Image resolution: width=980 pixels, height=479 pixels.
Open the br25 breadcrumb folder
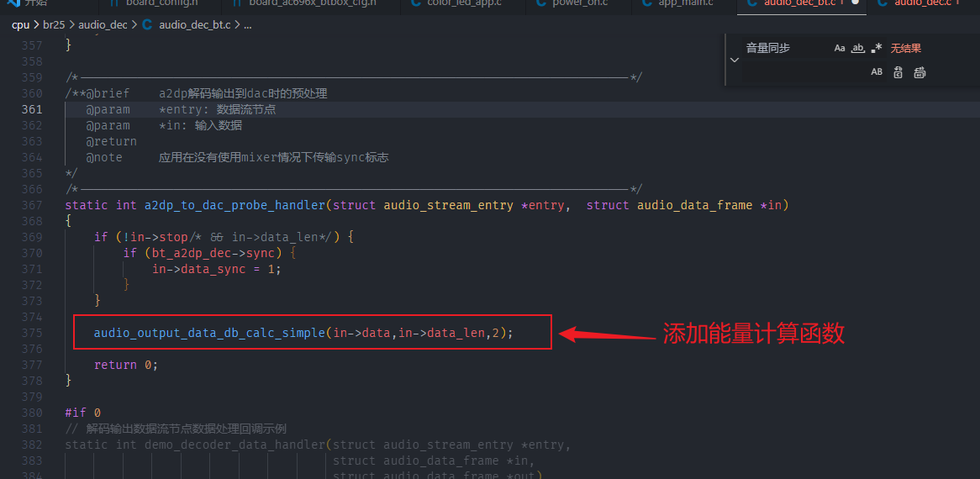click(x=55, y=25)
